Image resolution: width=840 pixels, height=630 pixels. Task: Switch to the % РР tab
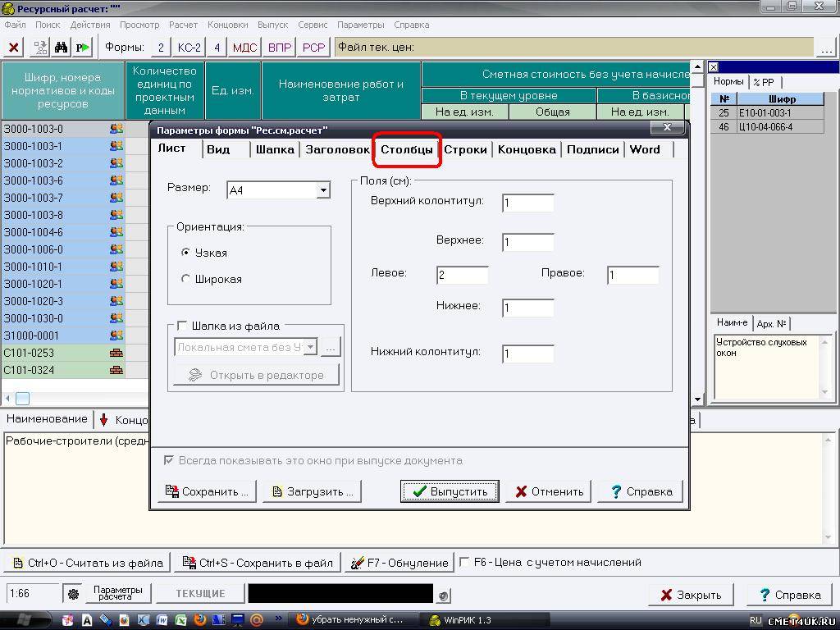tap(764, 83)
